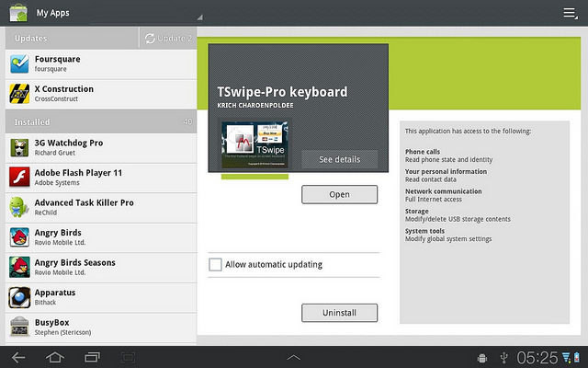The width and height of the screenshot is (588, 368).
Task: Tap the 05:25 clock in status bar
Action: 537,358
